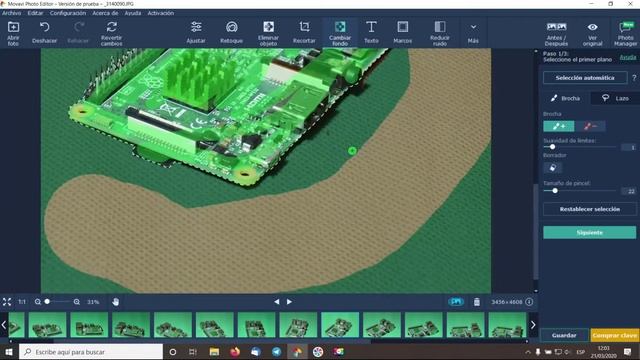Go to previous photo arrow
The image size is (640, 360).
(277, 302)
